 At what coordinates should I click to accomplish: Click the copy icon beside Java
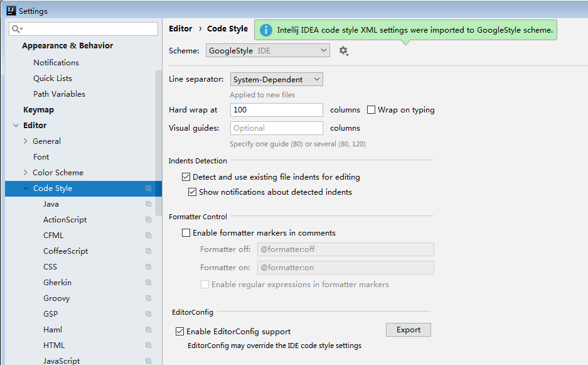[x=148, y=204]
